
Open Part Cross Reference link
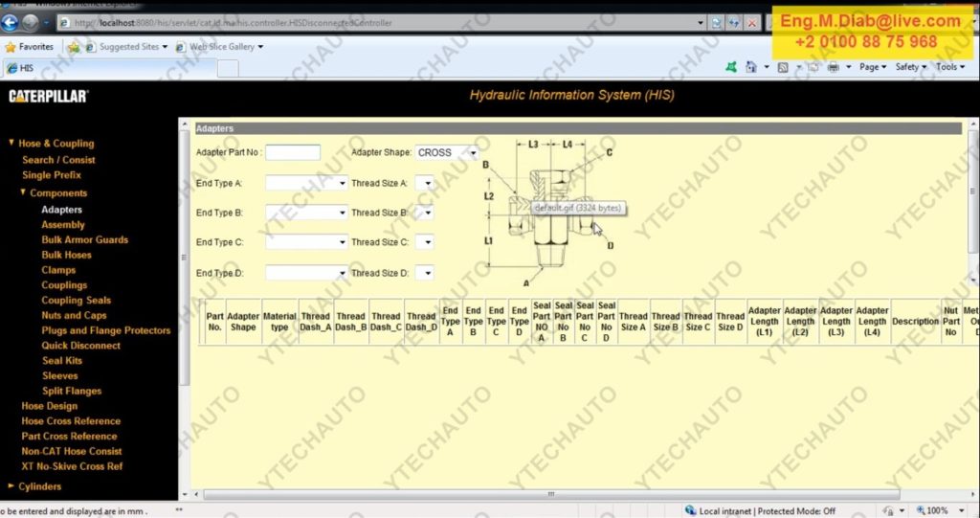[69, 436]
